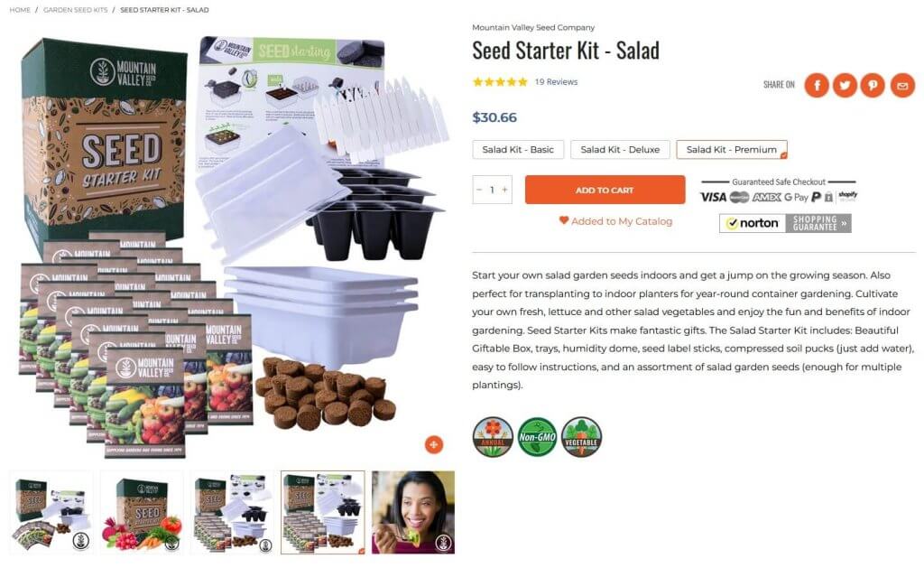Open the 19 Reviews link
Image resolution: width=924 pixels, height=577 pixels.
(556, 82)
